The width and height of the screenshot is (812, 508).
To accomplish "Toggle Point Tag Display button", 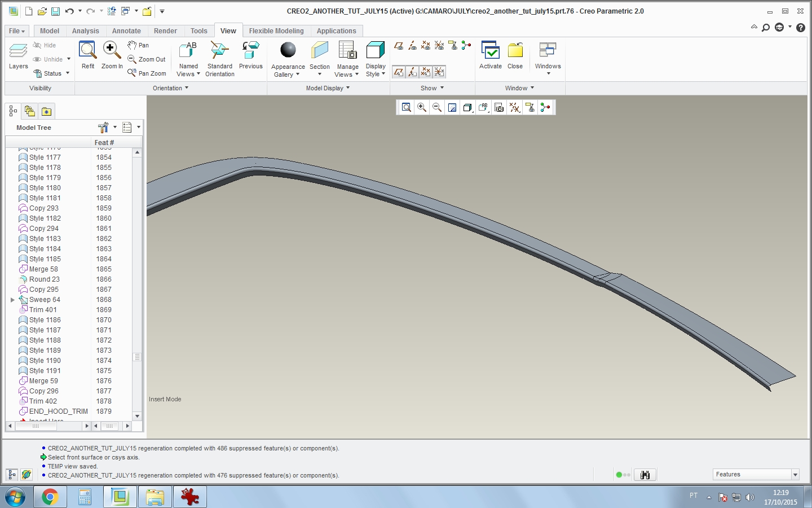I will click(426, 72).
